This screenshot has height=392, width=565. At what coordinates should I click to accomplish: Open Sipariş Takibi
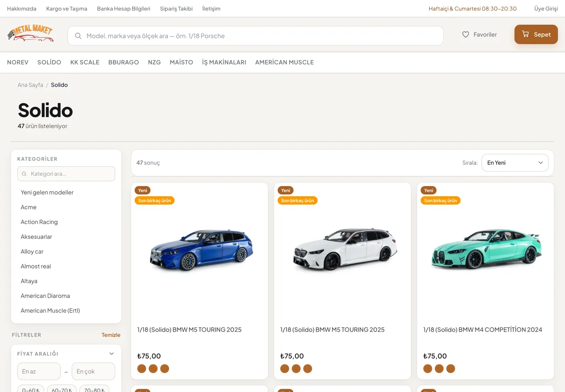click(177, 8)
